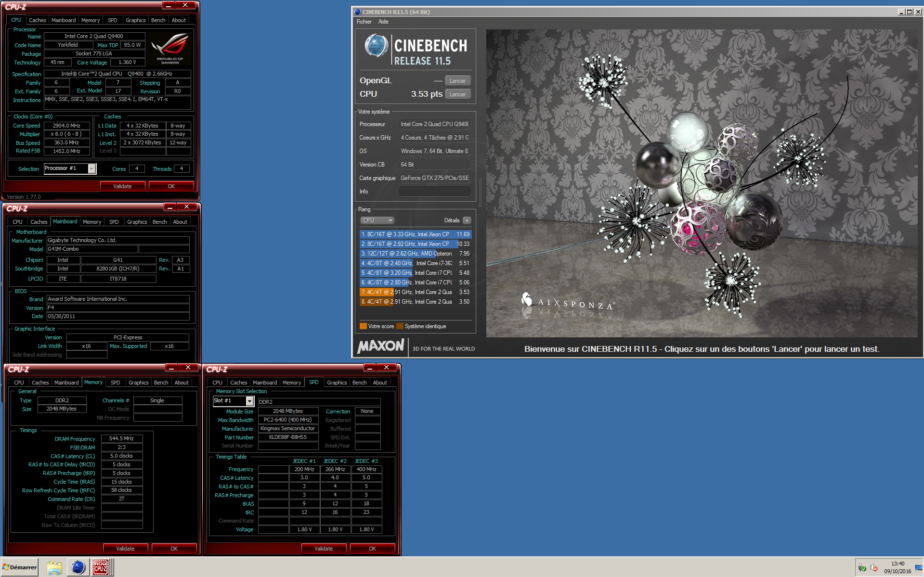Screen dimensions: 924x577
Task: Open the ROG CPU-Z taskbar icon
Action: [101, 567]
